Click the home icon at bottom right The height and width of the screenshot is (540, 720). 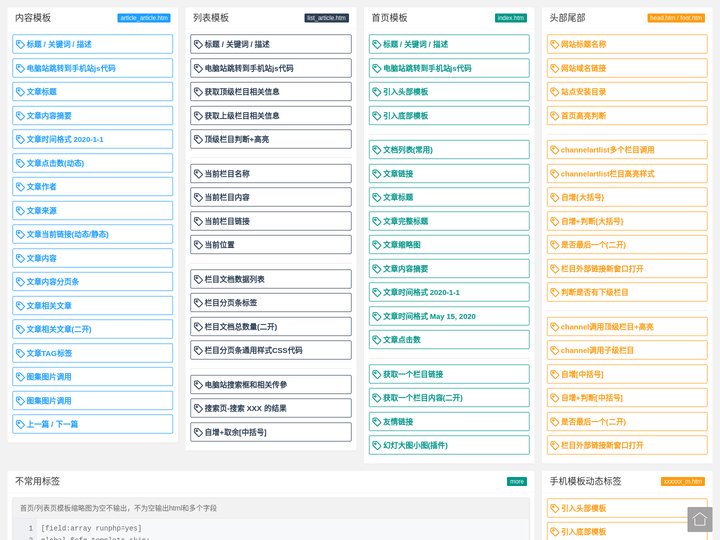click(x=700, y=519)
